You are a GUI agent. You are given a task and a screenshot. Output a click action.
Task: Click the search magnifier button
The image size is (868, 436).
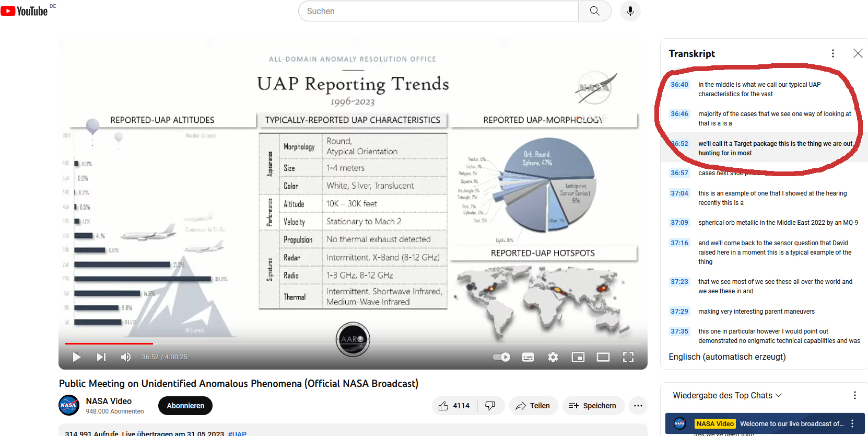pyautogui.click(x=594, y=11)
